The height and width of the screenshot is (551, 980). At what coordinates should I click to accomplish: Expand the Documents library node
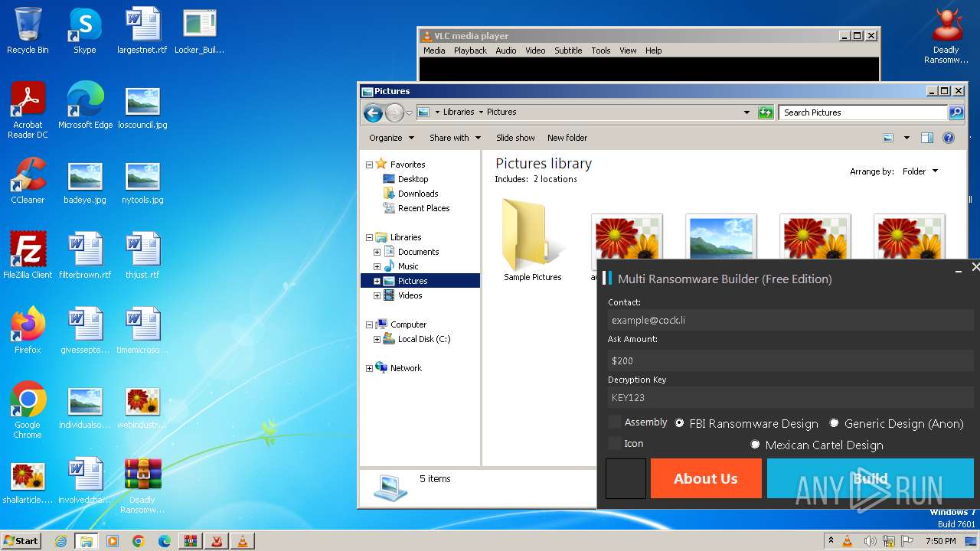pos(377,252)
